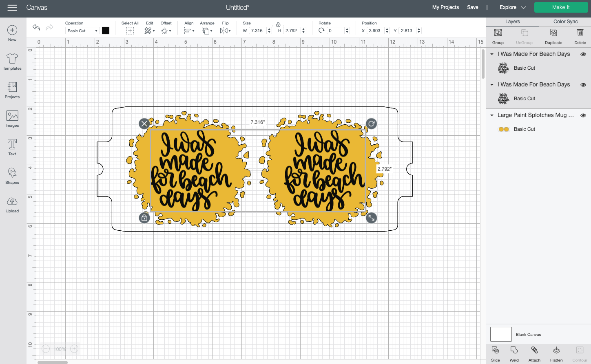
Task: Click the horizontal canvas scrollbar
Action: [x=53, y=362]
